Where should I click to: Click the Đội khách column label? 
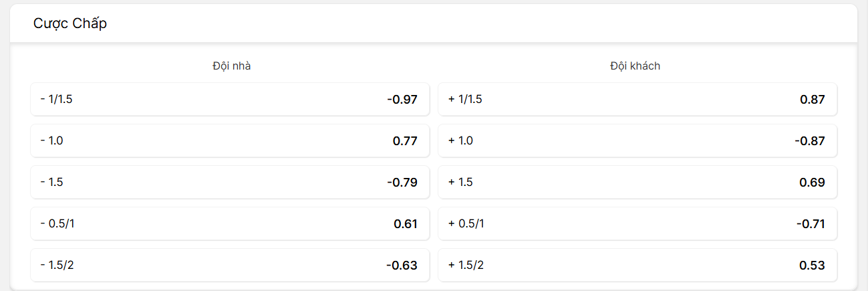click(x=635, y=66)
